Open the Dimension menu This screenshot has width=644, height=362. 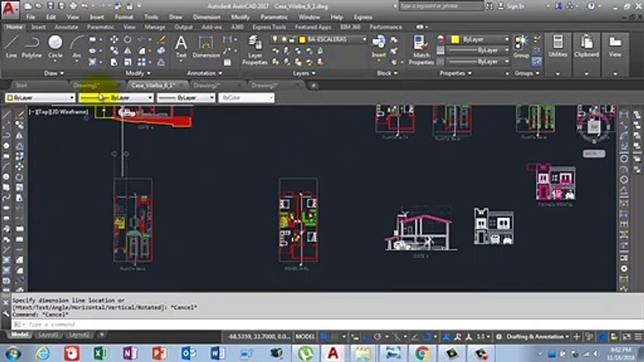pos(206,17)
